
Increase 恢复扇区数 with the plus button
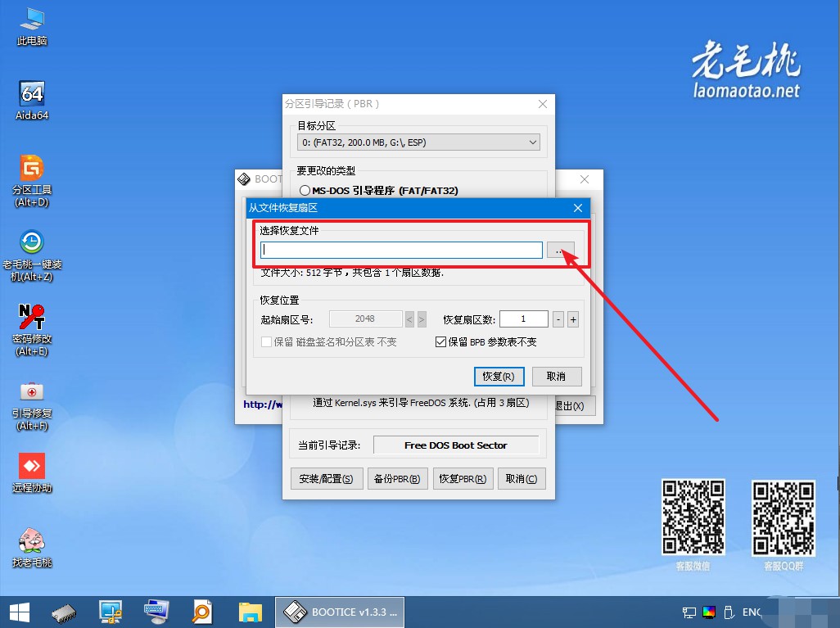tap(572, 319)
